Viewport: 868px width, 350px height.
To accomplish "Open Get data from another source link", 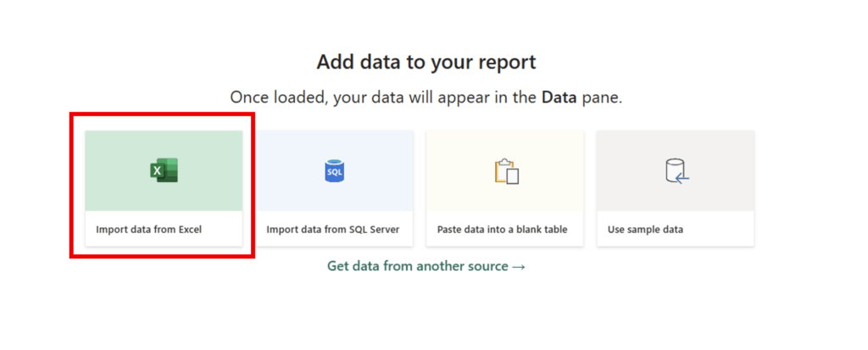I will pyautogui.click(x=418, y=266).
